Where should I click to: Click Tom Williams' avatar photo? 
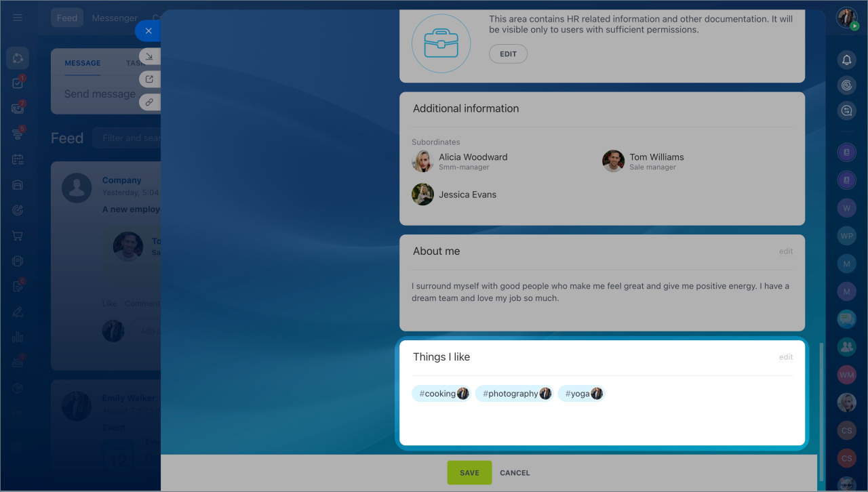pos(613,161)
